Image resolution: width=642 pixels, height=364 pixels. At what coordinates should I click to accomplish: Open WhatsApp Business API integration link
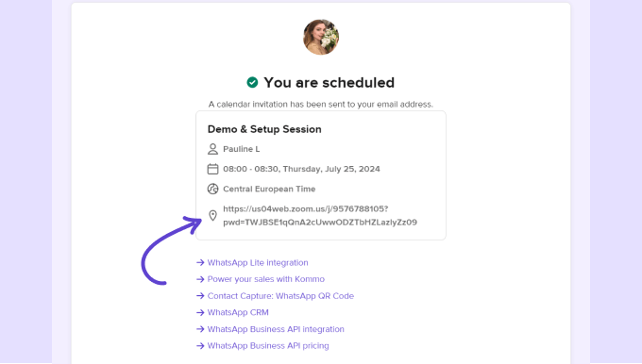276,329
